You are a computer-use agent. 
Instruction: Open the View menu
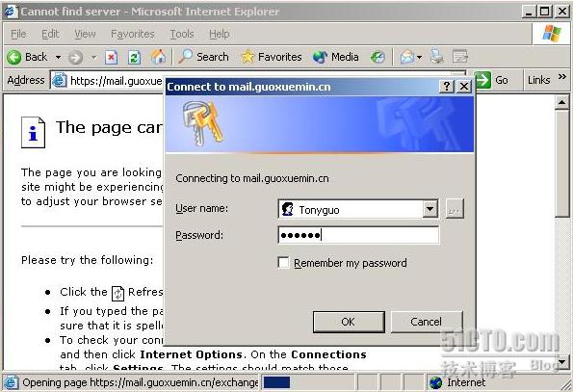tap(85, 34)
